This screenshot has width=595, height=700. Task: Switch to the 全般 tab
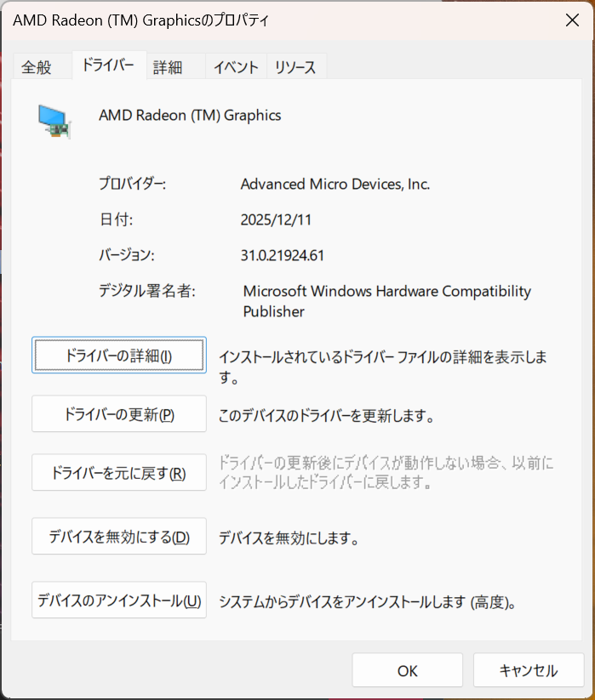click(x=37, y=67)
